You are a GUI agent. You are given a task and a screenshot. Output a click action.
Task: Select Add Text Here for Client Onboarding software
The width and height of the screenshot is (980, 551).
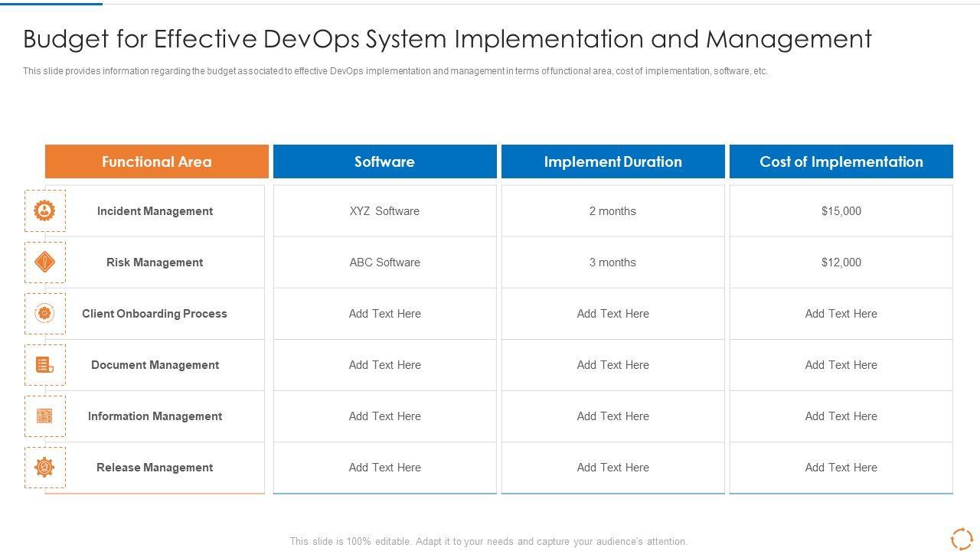384,314
